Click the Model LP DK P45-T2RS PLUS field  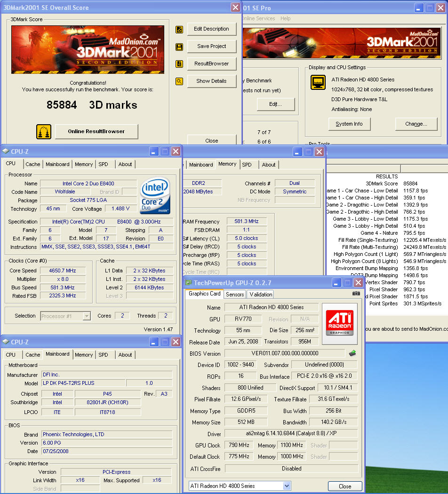click(83, 383)
